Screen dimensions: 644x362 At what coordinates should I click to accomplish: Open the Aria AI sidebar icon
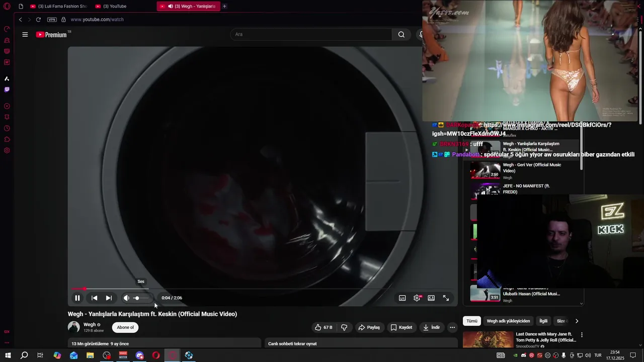pyautogui.click(x=7, y=78)
